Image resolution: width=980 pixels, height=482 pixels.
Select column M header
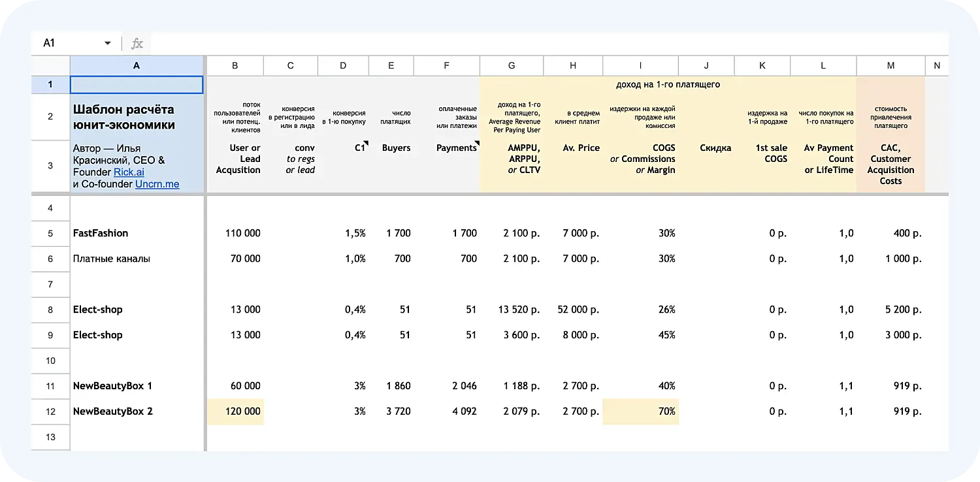pos(890,65)
